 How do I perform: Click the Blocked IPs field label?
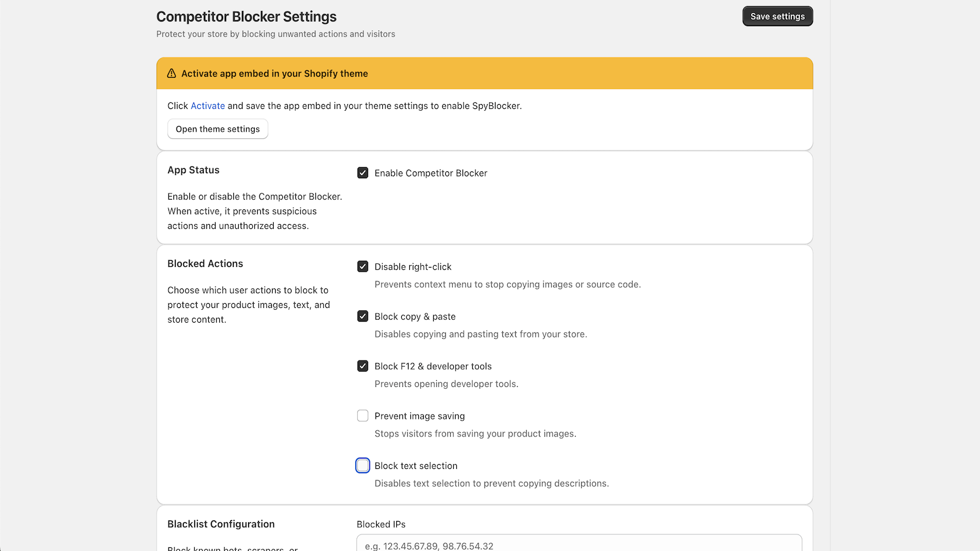point(381,525)
